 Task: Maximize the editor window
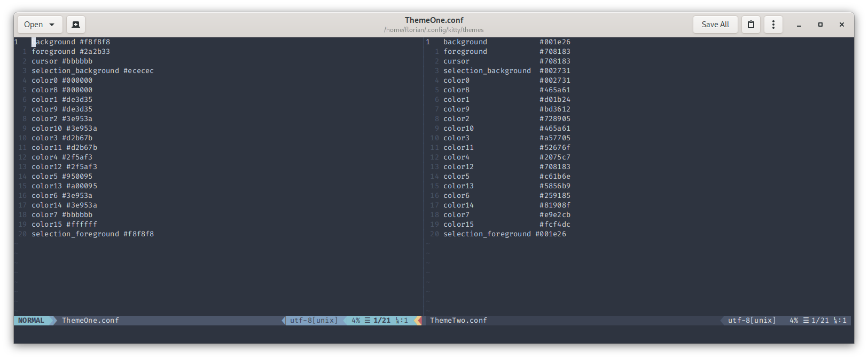pos(820,25)
